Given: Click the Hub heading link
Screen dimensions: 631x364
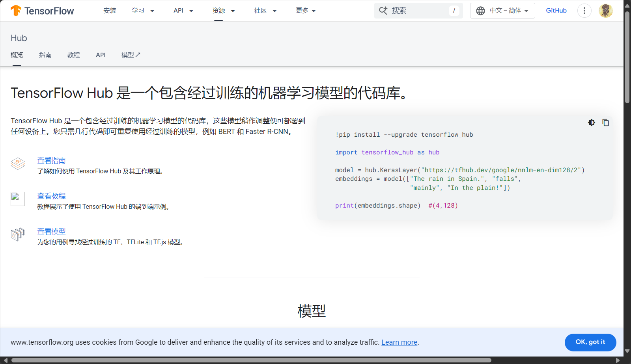Looking at the screenshot, I should pyautogui.click(x=19, y=38).
